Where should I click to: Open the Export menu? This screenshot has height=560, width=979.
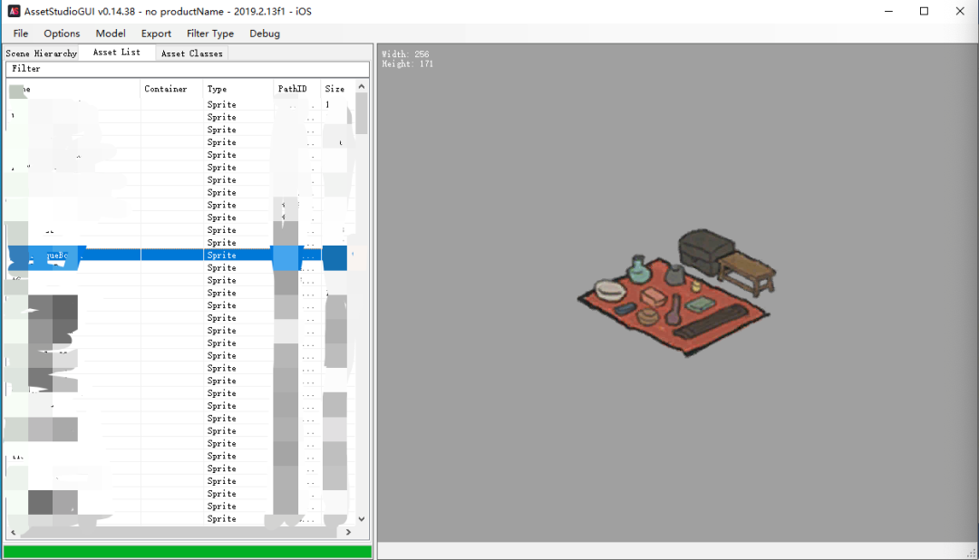pyautogui.click(x=156, y=34)
